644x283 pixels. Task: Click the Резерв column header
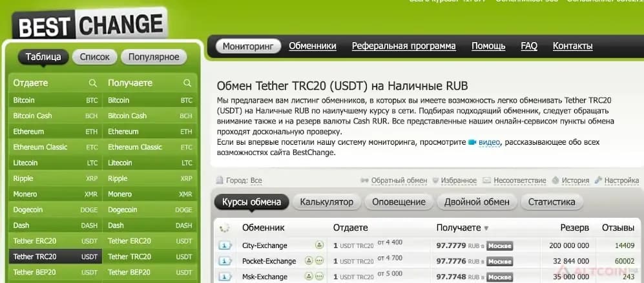point(575,228)
